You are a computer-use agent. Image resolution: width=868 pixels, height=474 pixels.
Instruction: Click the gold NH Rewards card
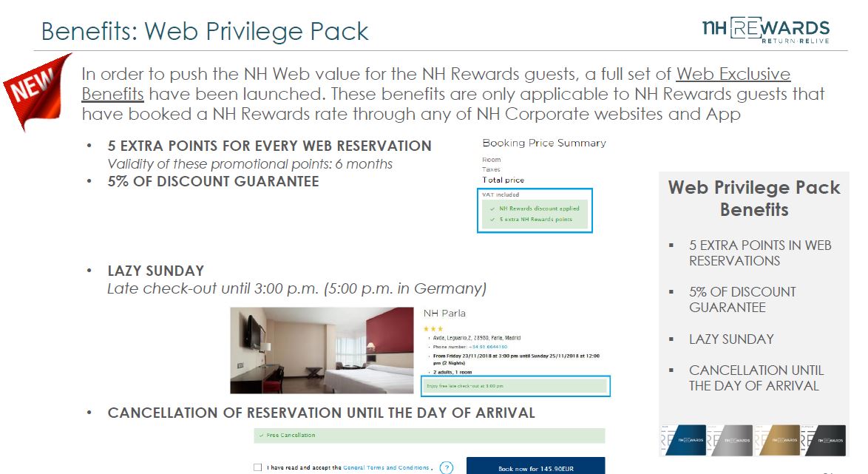(779, 440)
